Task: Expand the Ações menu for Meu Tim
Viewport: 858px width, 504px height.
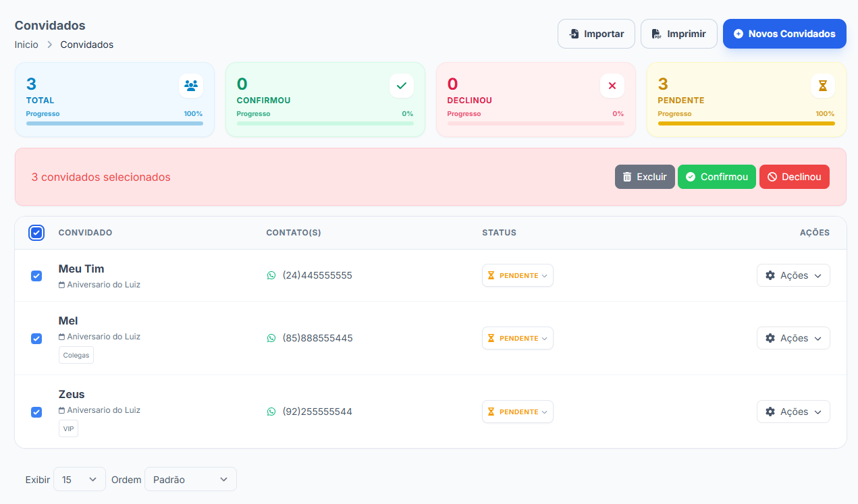Action: point(793,275)
